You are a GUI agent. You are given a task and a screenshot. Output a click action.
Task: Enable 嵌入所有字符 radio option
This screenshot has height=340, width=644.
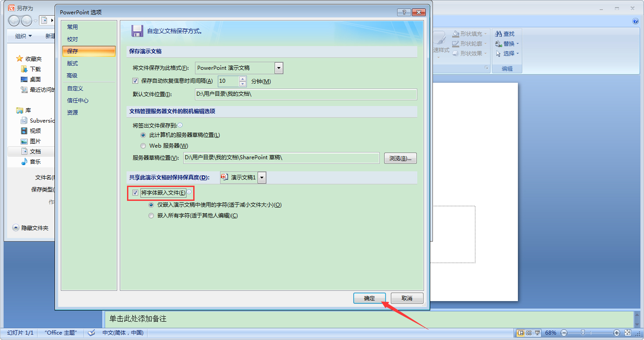[x=151, y=215]
